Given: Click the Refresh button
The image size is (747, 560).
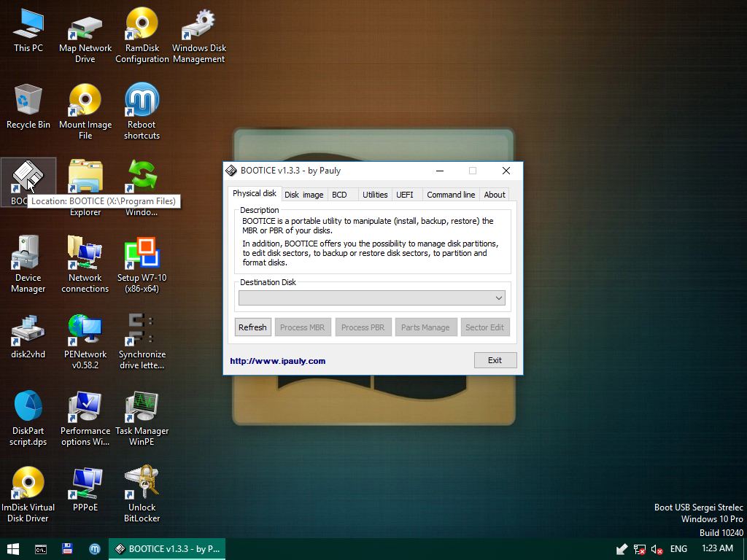Looking at the screenshot, I should pyautogui.click(x=252, y=327).
